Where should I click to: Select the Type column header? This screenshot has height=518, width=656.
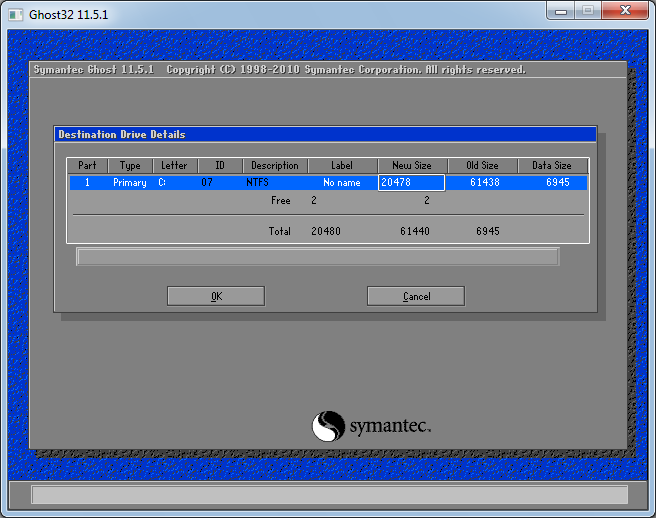[130, 166]
